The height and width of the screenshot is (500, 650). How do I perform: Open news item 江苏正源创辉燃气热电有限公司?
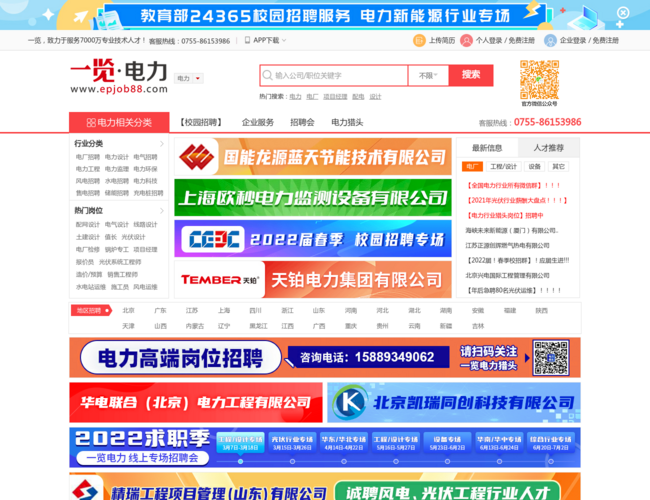pyautogui.click(x=507, y=245)
